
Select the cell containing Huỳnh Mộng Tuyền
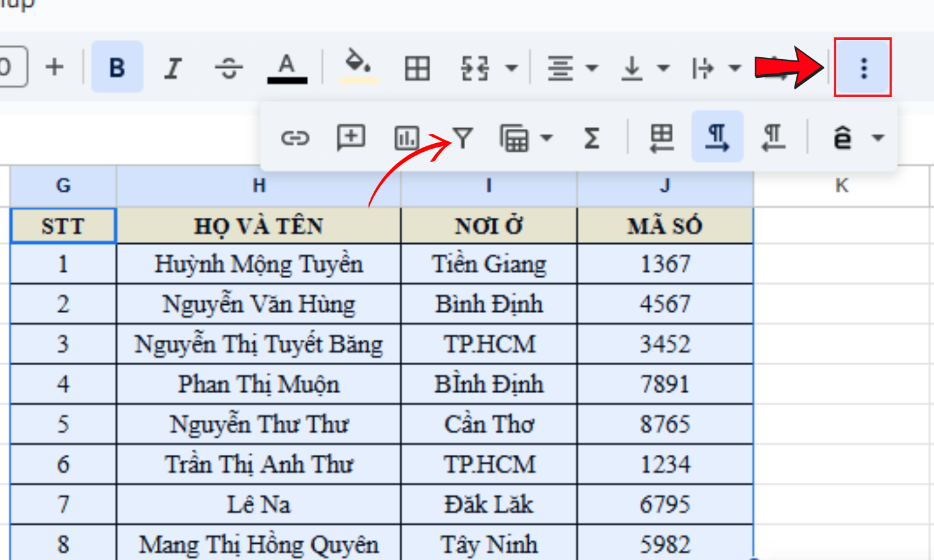pyautogui.click(x=258, y=263)
